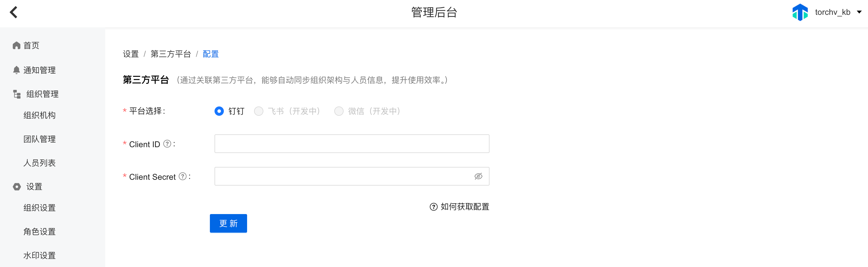Click the torchv logo avatar icon
The width and height of the screenshot is (868, 267).
(x=800, y=13)
